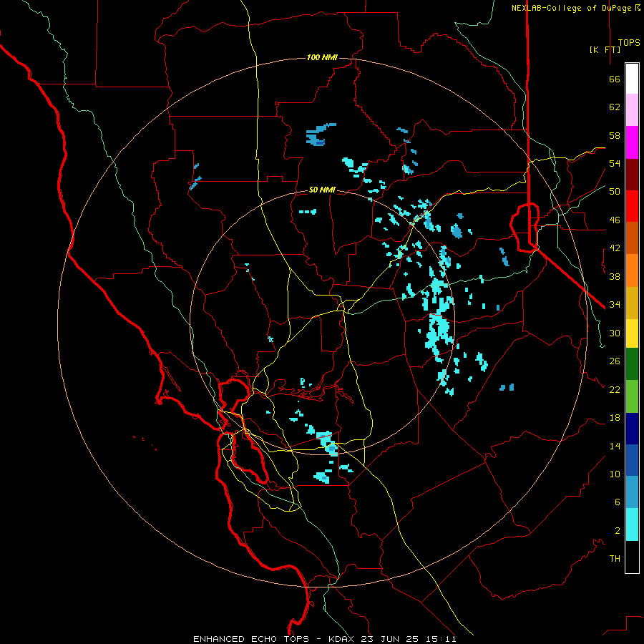Click the 46 legend value
Screen dimensions: 644x644
pyautogui.click(x=615, y=220)
